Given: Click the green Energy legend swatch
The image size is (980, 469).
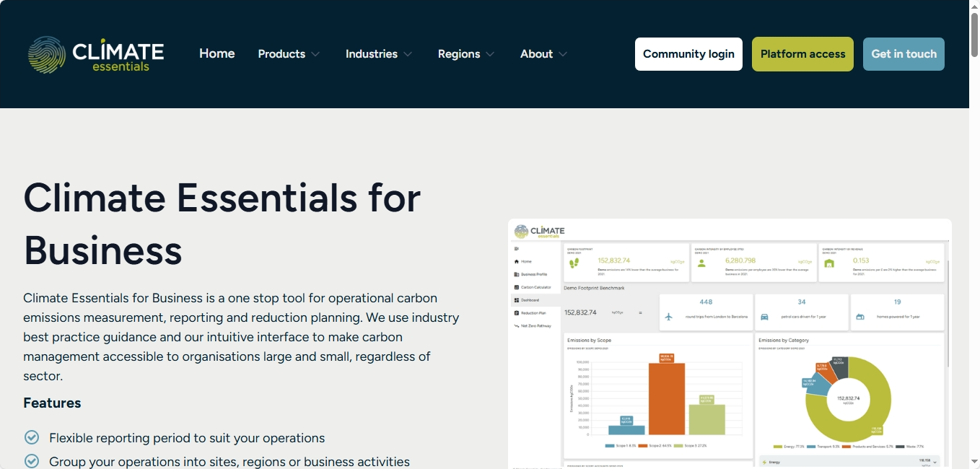Looking at the screenshot, I should pos(777,446).
